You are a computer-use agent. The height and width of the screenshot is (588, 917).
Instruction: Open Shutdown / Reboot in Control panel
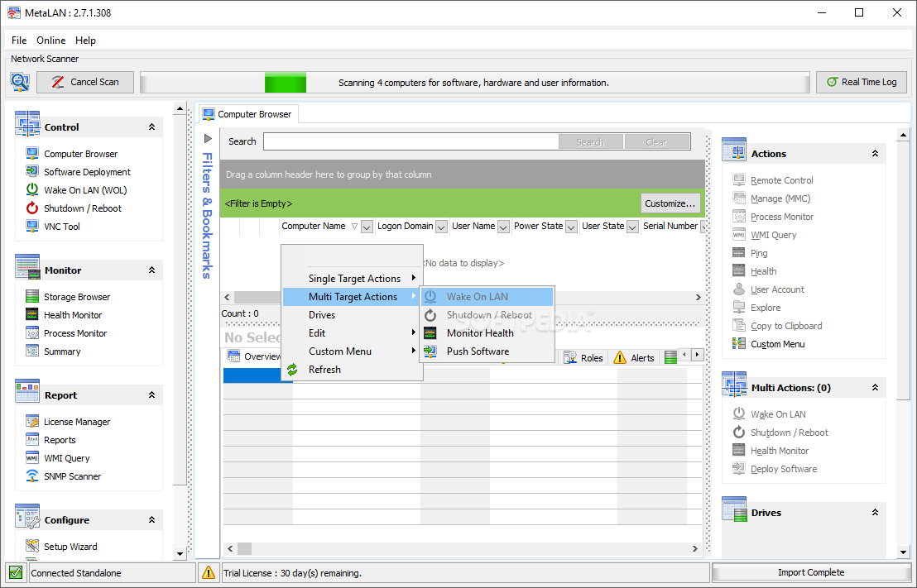tap(83, 208)
